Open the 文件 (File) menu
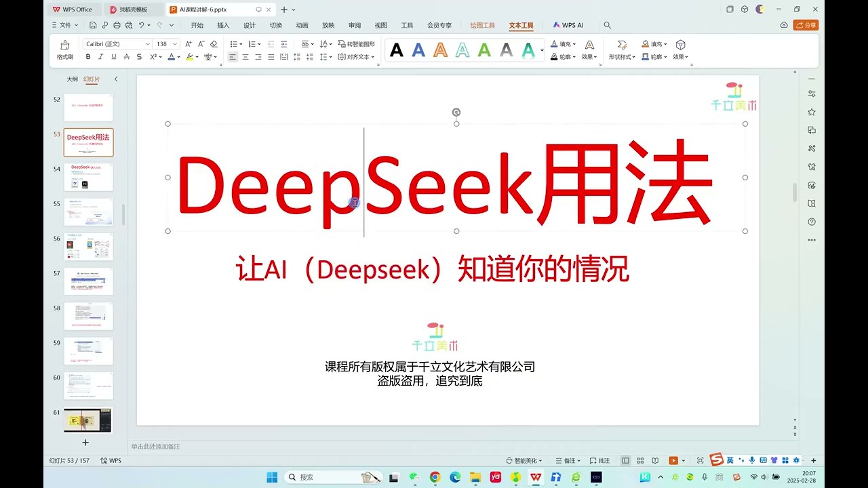868x488 pixels. (65, 25)
